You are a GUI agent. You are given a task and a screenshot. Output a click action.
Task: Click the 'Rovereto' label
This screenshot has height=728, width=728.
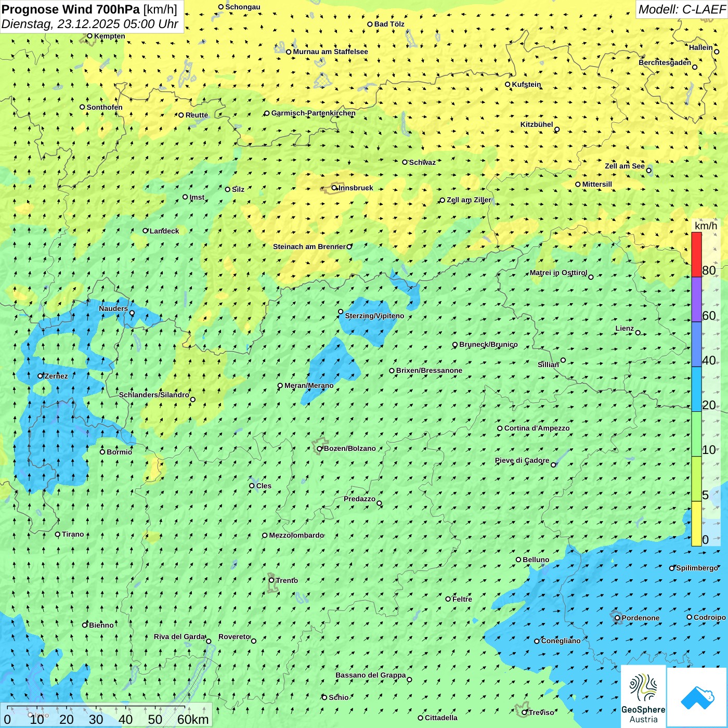pyautogui.click(x=234, y=636)
